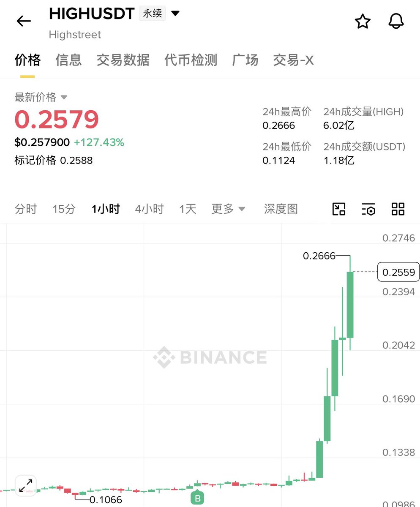The image size is (420, 507).
Task: Tap the green B buy marker
Action: [x=197, y=498]
